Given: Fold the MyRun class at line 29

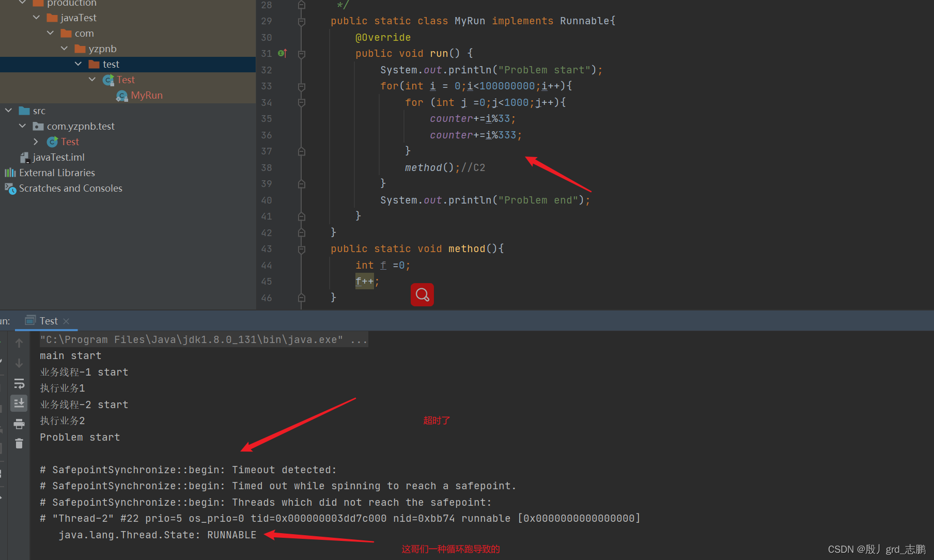Looking at the screenshot, I should [302, 21].
